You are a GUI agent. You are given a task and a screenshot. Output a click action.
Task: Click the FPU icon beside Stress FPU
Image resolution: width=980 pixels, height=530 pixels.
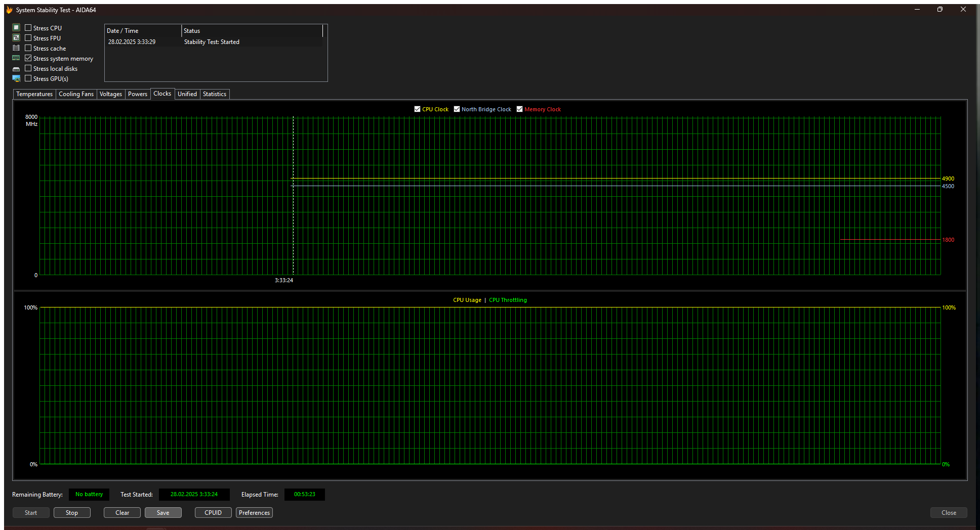point(16,38)
